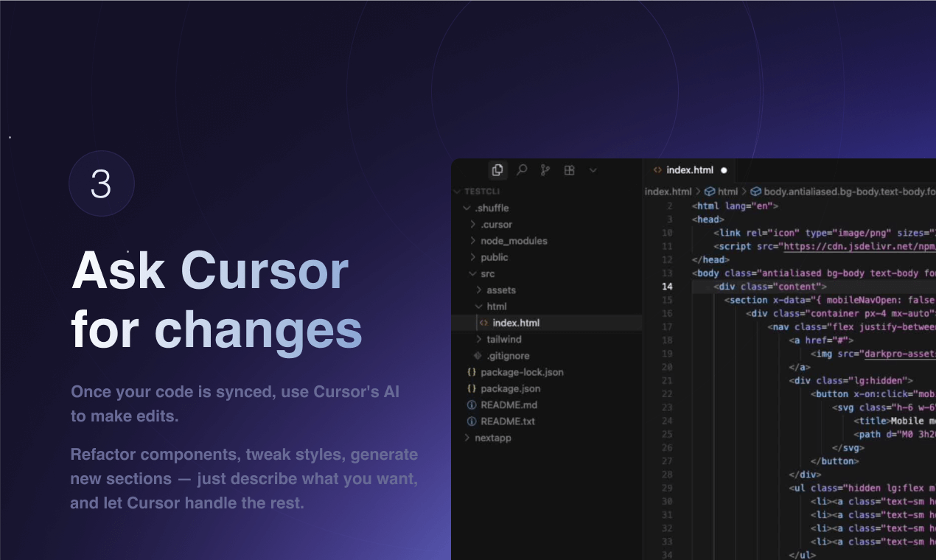Click the HTML file icon on the editor tab
This screenshot has height=560, width=936.
657,170
